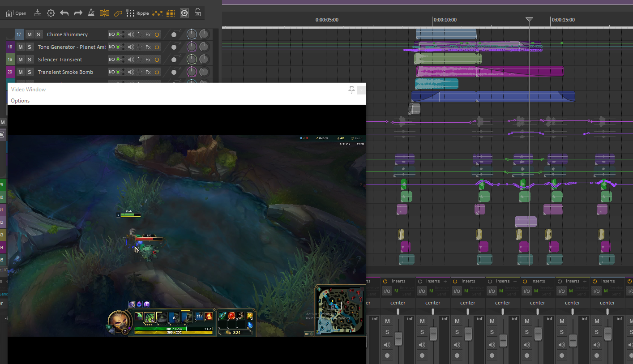Toggle orange power icon on Chime Shimmery track
633x364 pixels.
157,34
